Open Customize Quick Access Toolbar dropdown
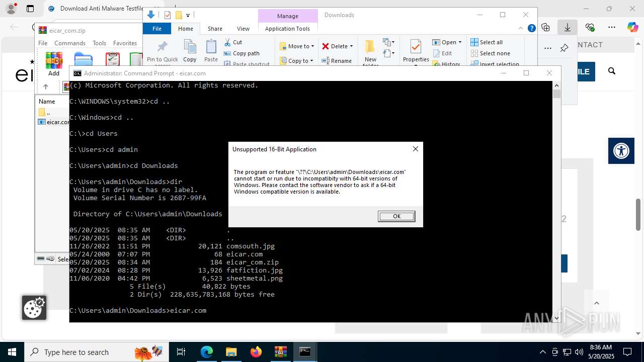644x362 pixels. (x=188, y=16)
